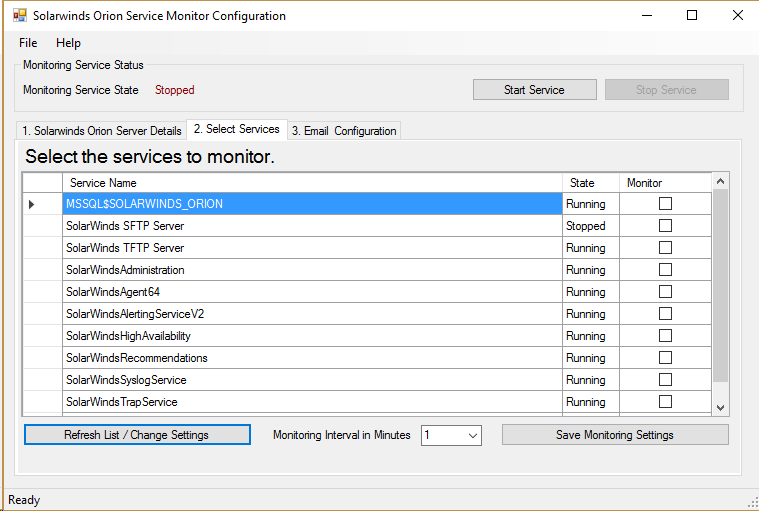Open the Help menu
759x511 pixels.
pyautogui.click(x=68, y=43)
